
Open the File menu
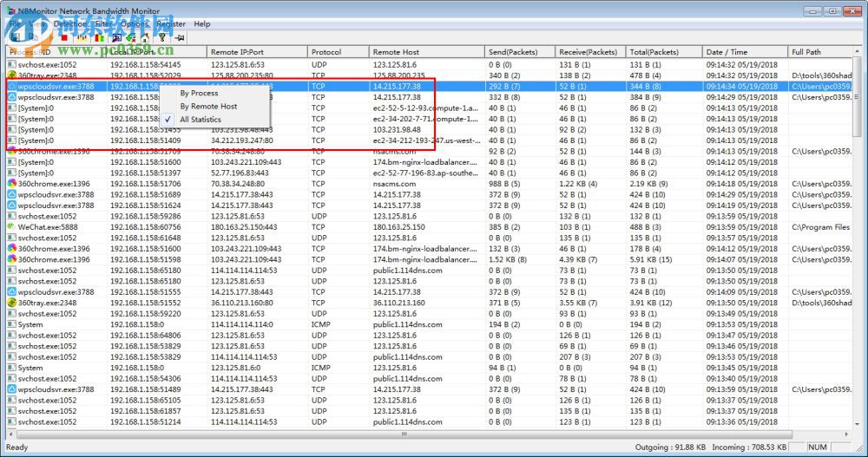click(15, 23)
